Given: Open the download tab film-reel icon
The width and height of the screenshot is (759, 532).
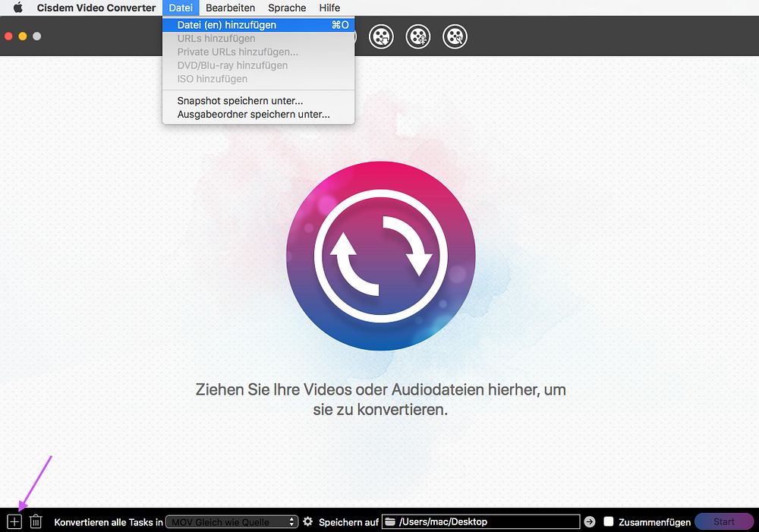Looking at the screenshot, I should (x=382, y=36).
